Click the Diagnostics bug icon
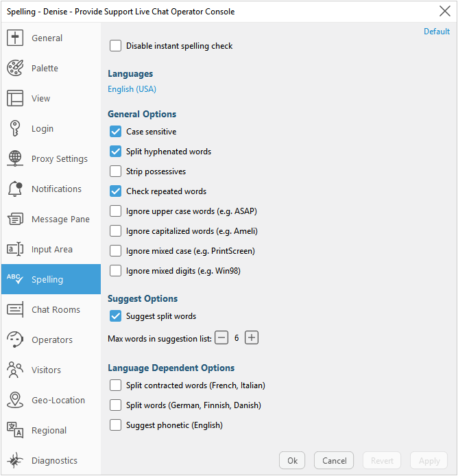The width and height of the screenshot is (458, 476). click(x=15, y=460)
